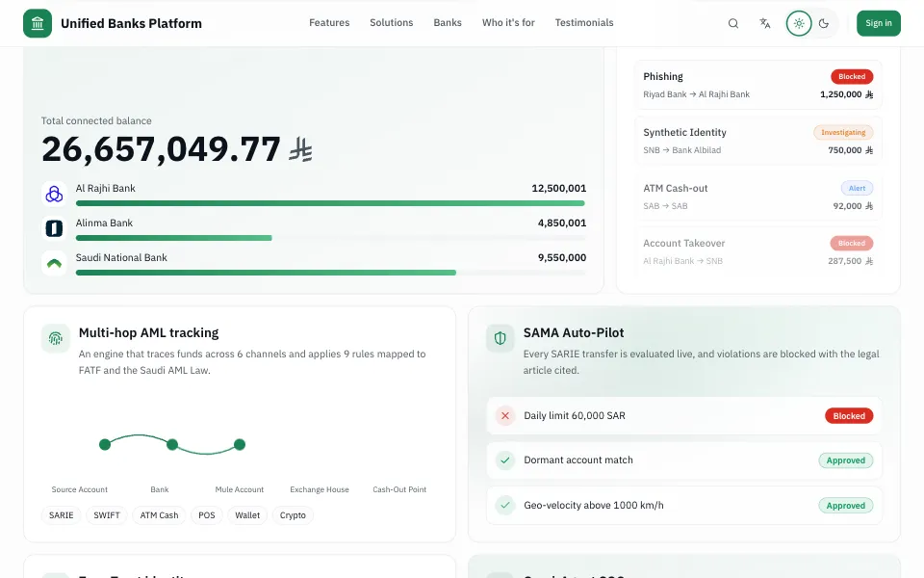Click the Alinma Bank balance progress bar

tap(330, 238)
